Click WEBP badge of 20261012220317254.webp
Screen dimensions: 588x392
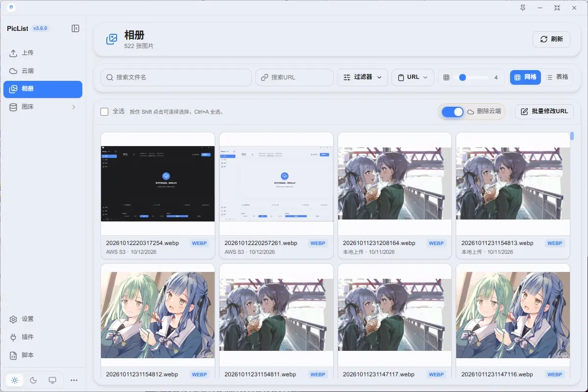[199, 243]
